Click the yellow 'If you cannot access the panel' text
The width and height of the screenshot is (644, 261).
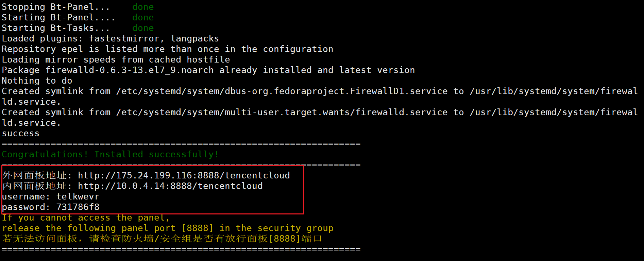click(86, 217)
